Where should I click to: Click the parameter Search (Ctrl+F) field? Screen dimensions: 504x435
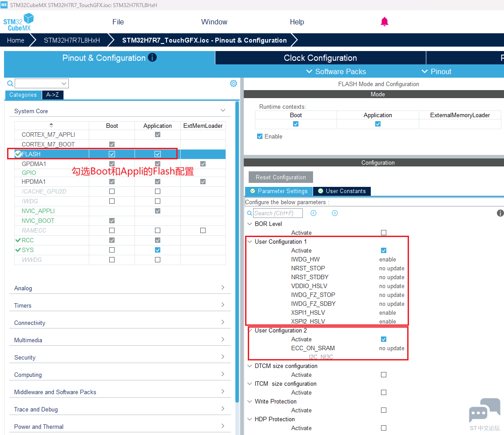[x=278, y=213]
